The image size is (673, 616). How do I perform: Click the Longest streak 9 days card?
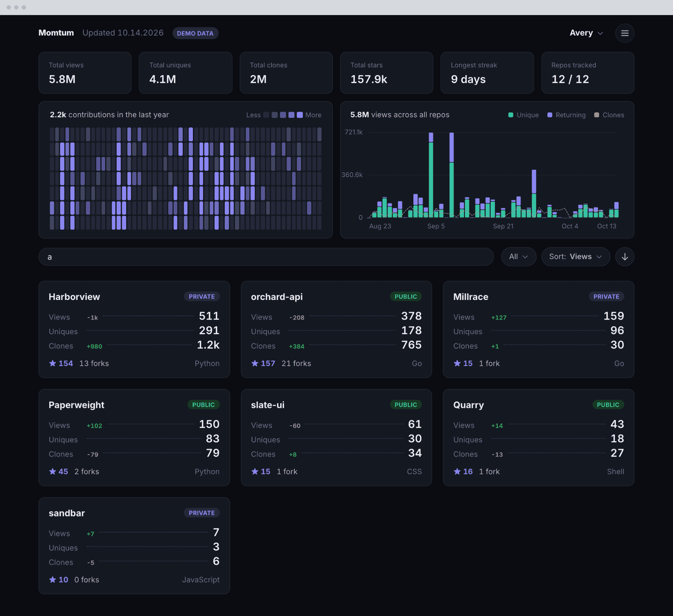click(x=487, y=73)
